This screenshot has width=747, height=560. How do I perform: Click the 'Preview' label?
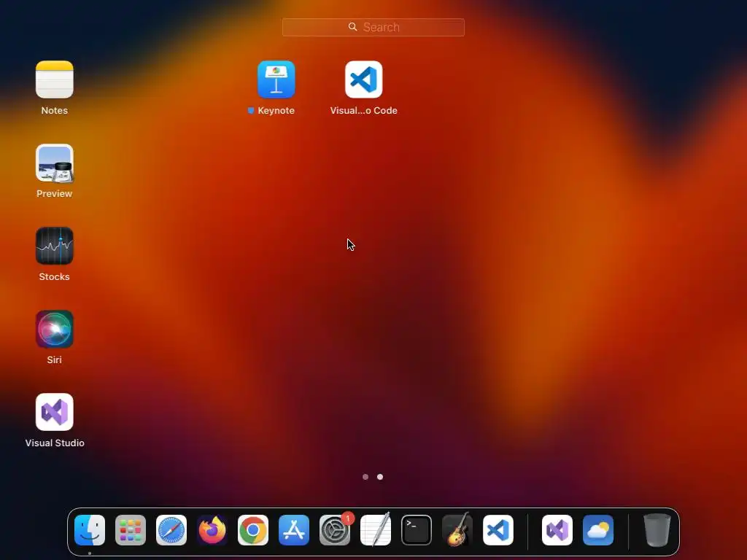click(x=54, y=194)
